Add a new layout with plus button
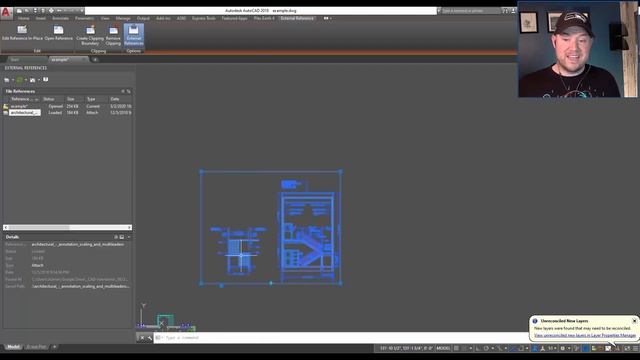Viewport: 640px width, 360px height. [x=54, y=347]
